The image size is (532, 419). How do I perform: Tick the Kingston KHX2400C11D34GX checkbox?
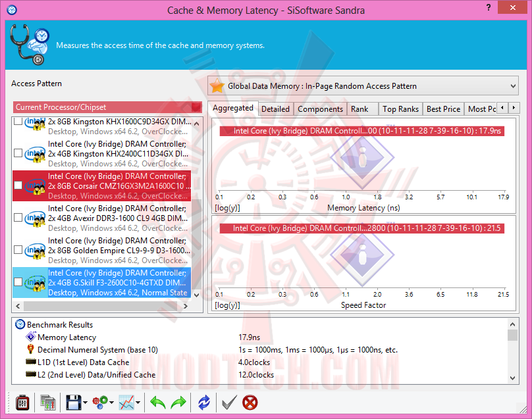18,153
